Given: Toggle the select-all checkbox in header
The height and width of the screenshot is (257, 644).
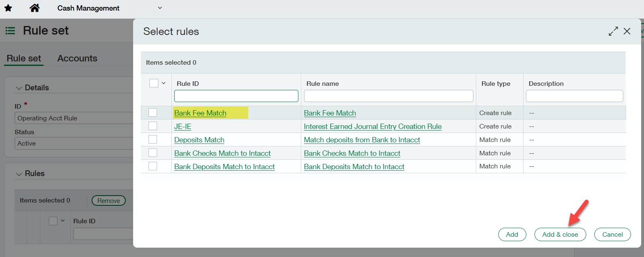Looking at the screenshot, I should (x=154, y=83).
